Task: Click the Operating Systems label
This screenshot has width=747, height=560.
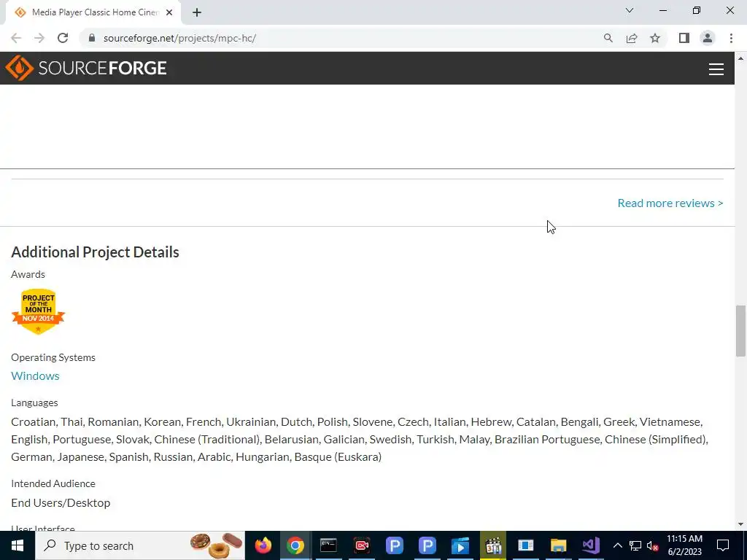Action: (x=53, y=357)
